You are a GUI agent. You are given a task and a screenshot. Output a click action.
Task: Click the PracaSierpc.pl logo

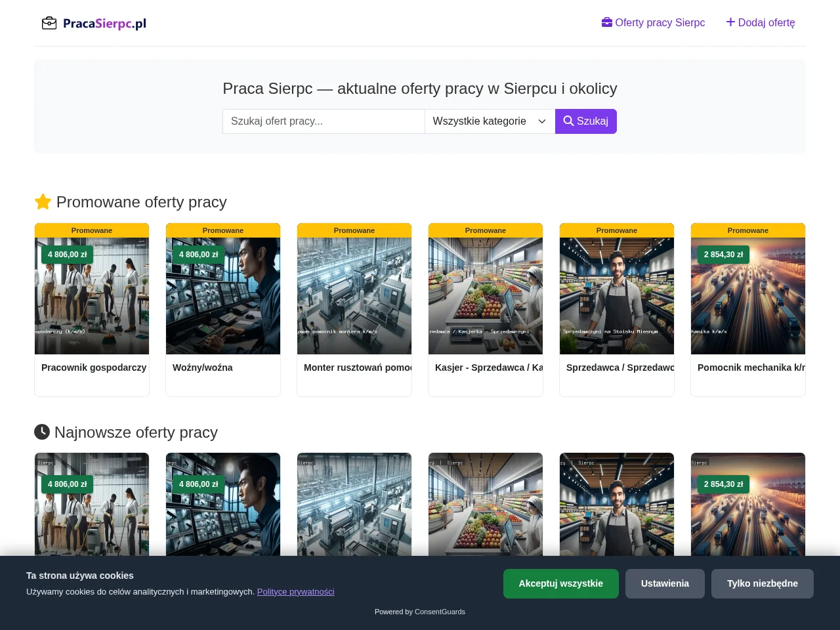click(94, 24)
